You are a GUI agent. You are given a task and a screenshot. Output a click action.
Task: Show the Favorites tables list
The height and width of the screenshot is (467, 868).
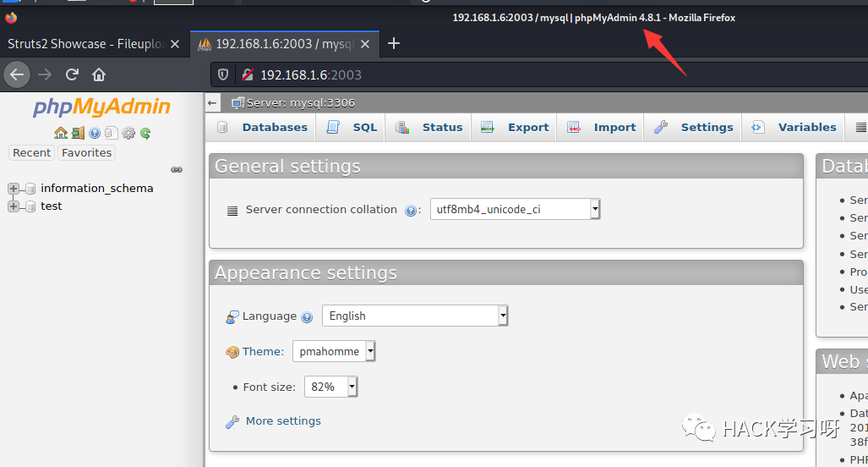(86, 153)
